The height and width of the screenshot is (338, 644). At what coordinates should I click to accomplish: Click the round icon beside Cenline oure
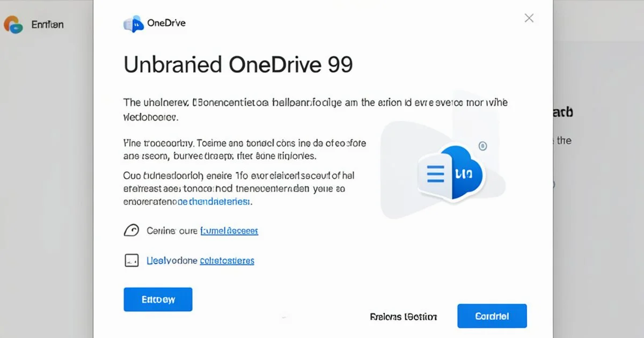[131, 231]
